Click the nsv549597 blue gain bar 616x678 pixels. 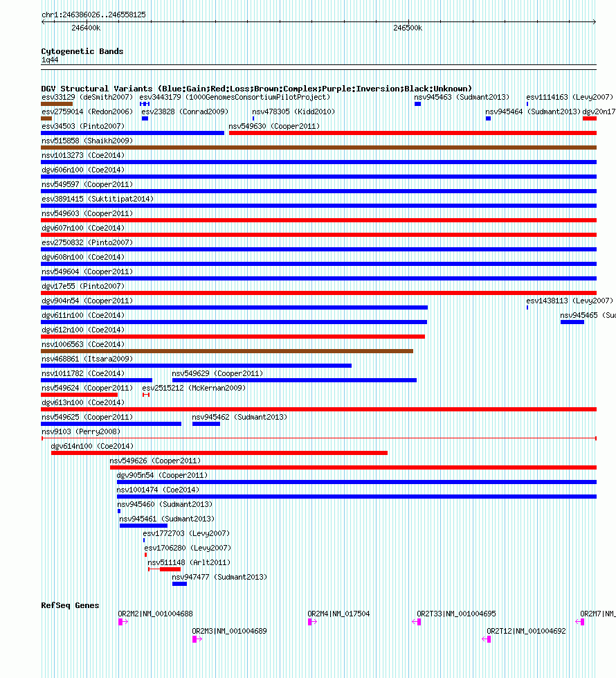pyautogui.click(x=318, y=191)
